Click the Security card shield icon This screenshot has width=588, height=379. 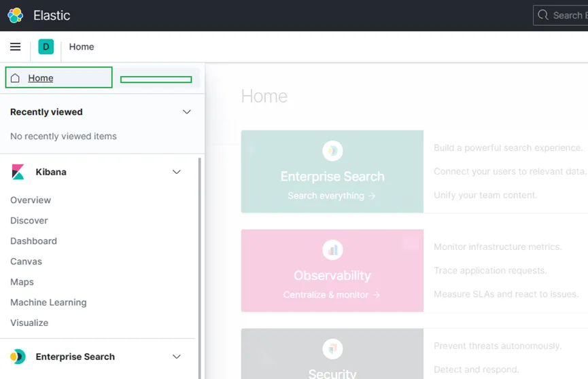[x=332, y=348]
